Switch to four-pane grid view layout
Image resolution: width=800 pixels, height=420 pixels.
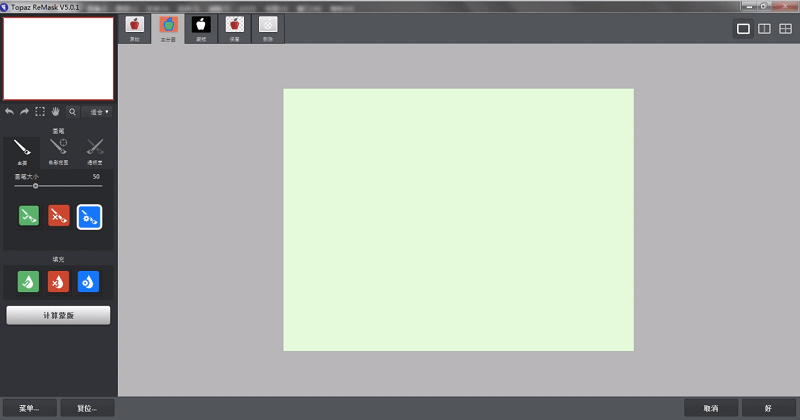(x=785, y=29)
